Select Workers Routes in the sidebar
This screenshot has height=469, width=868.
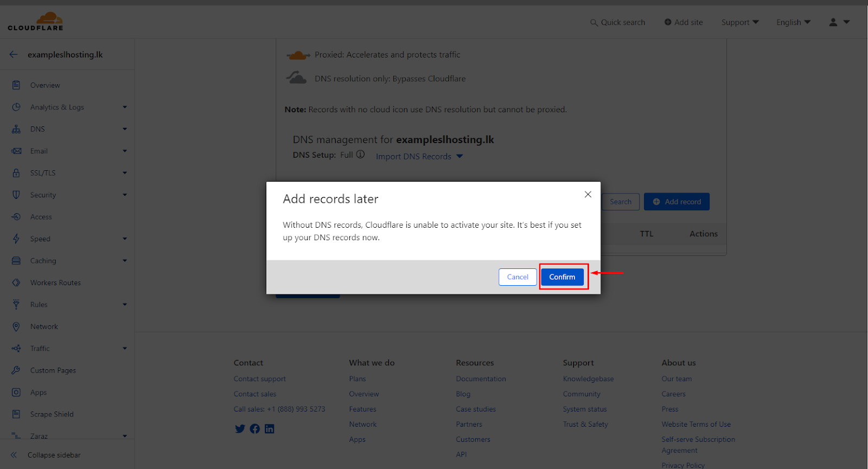click(55, 282)
